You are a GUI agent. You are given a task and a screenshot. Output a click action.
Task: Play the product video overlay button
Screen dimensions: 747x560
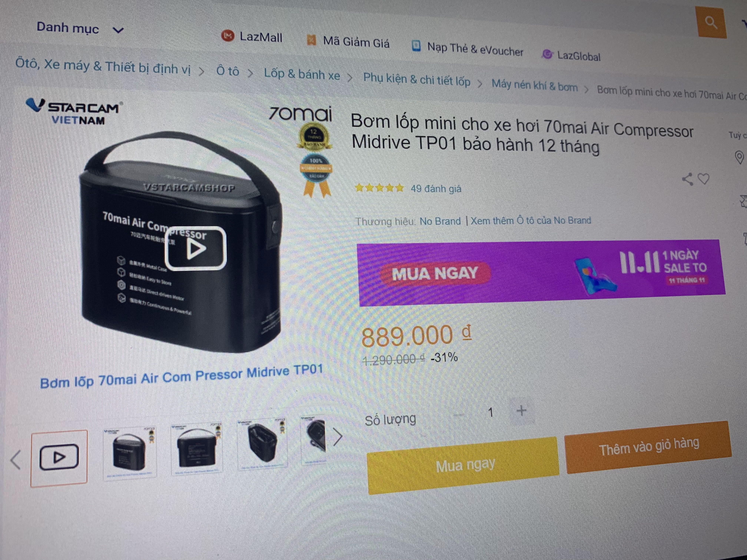[x=195, y=249]
